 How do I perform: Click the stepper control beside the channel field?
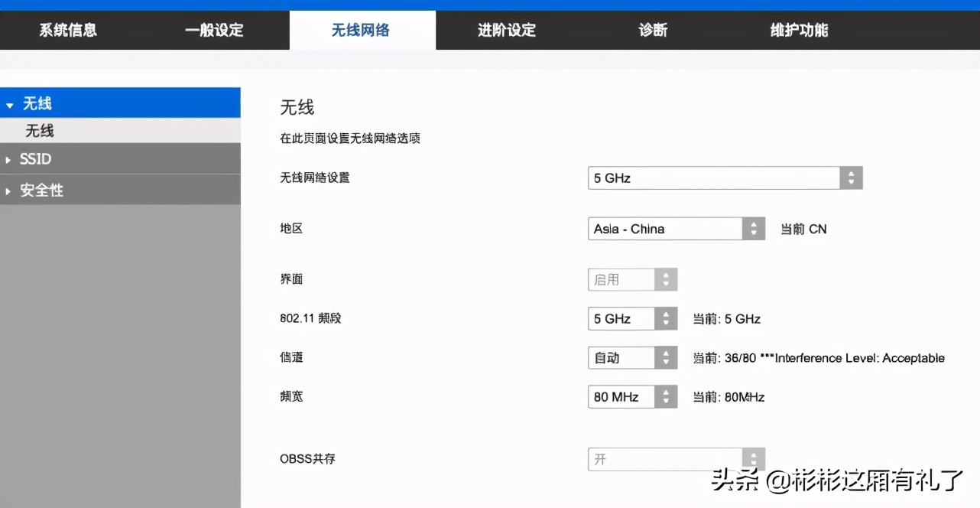[x=667, y=357]
